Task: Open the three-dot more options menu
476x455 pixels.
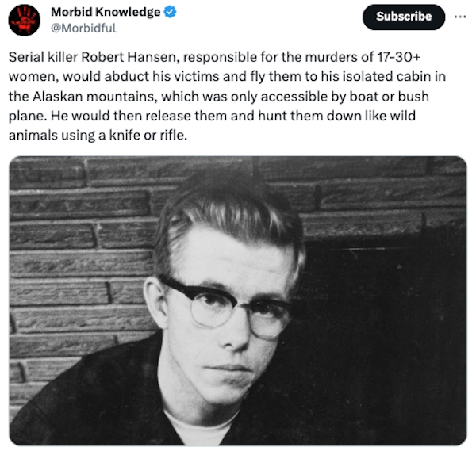Action: click(x=460, y=17)
